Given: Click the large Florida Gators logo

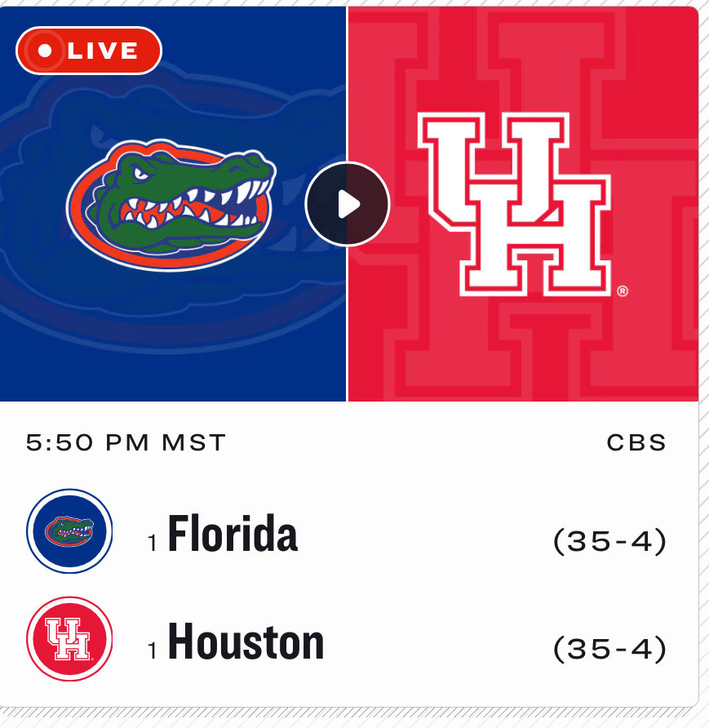Looking at the screenshot, I should pyautogui.click(x=171, y=205).
